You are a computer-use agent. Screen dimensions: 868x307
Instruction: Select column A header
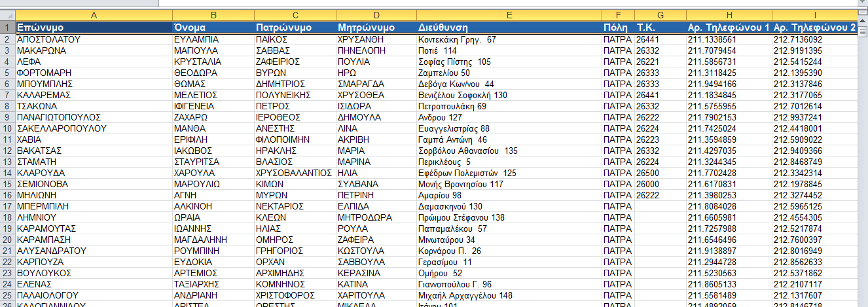tap(92, 16)
